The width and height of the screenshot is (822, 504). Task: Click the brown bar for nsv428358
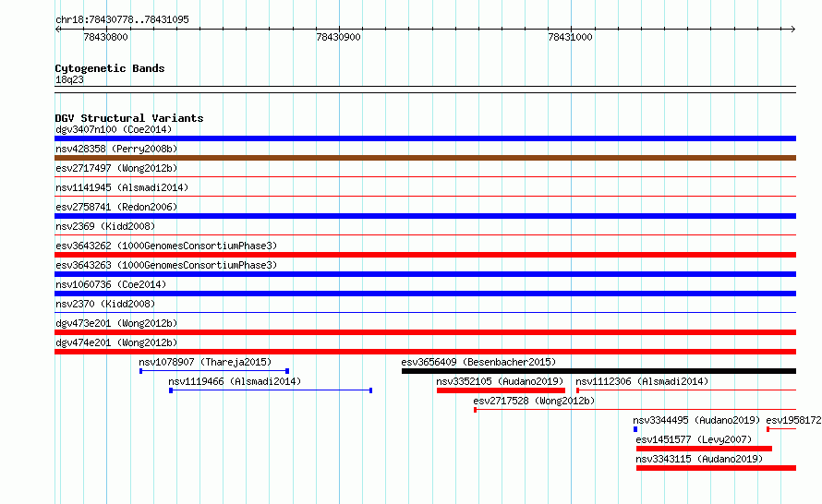coord(425,158)
